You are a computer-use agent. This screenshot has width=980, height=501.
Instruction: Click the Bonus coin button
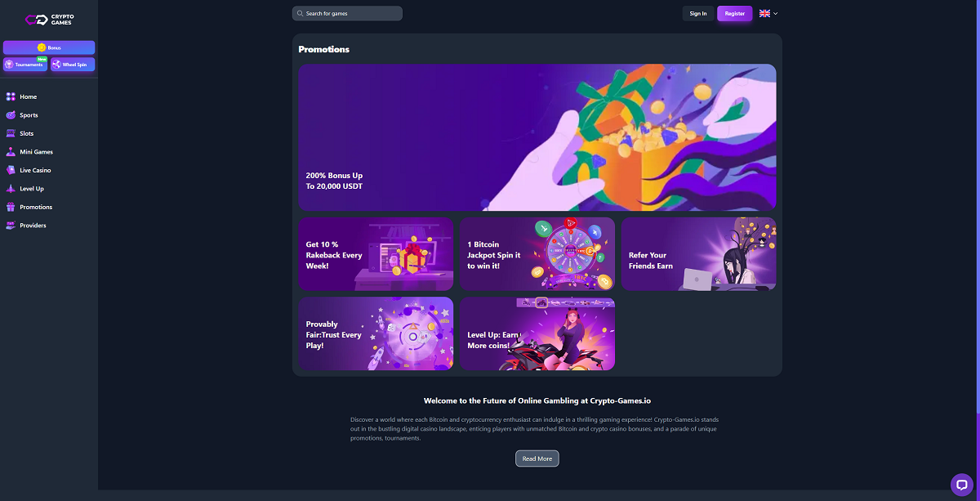click(x=49, y=47)
